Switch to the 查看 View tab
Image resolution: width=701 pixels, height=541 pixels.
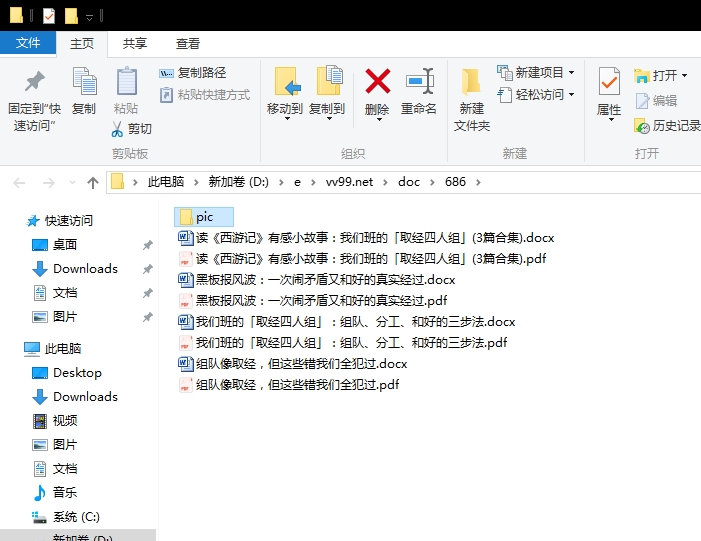click(188, 44)
